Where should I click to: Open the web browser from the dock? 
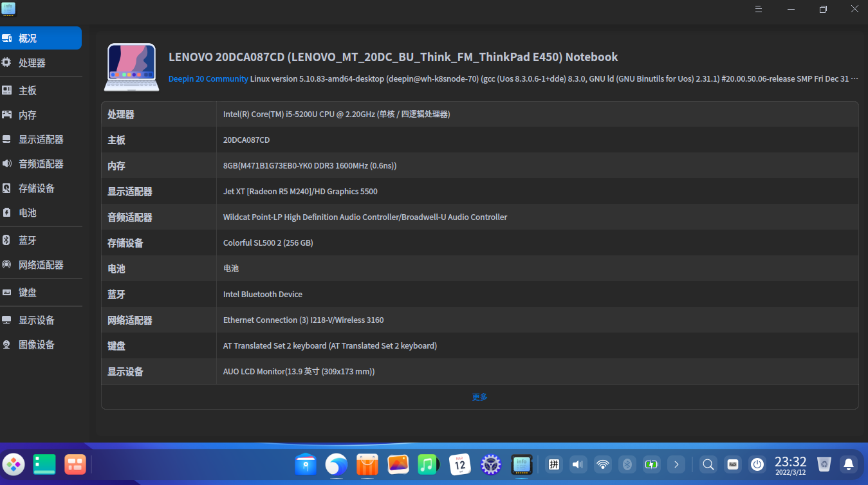337,464
